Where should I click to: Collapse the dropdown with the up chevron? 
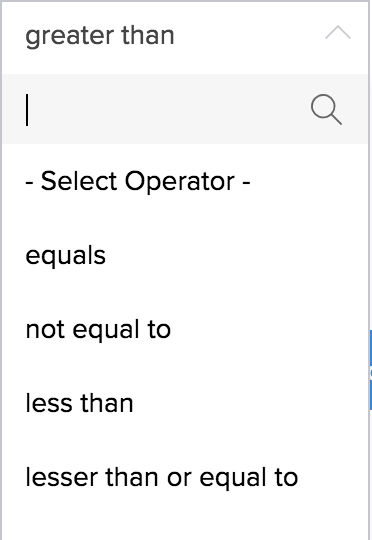click(338, 33)
